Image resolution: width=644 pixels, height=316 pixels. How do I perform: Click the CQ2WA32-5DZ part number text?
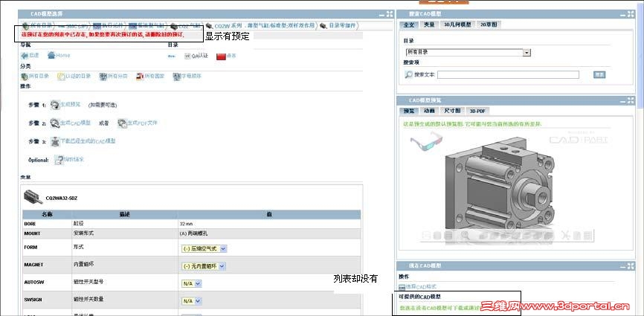click(62, 198)
